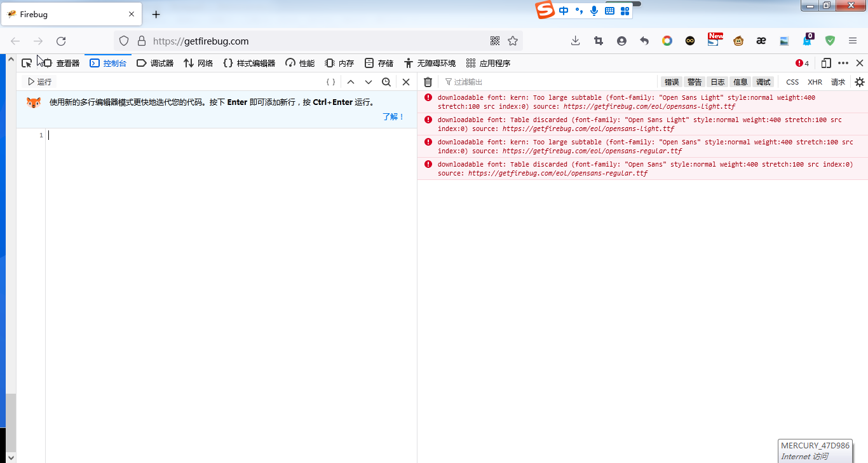Toggle the XHR filter
This screenshot has height=463, width=868.
(815, 82)
